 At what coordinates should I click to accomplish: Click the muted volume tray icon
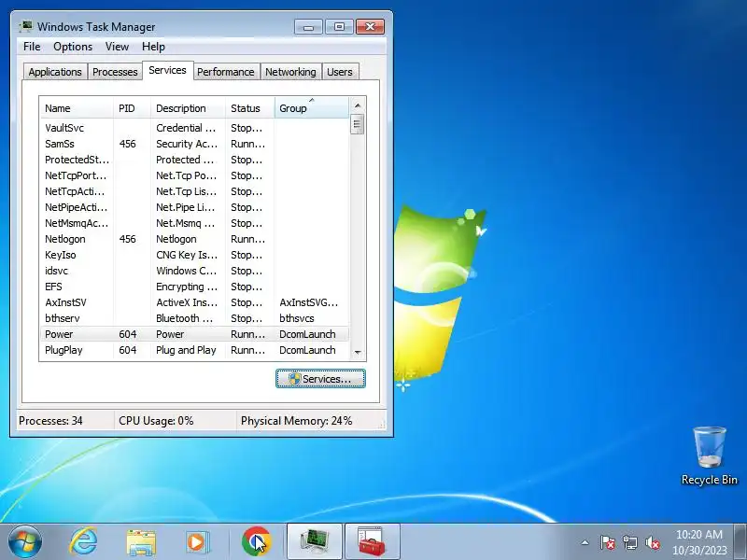pyautogui.click(x=652, y=542)
